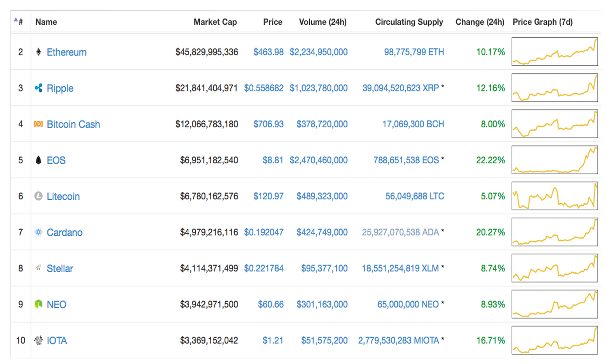Click the EOS black logo icon

click(38, 160)
